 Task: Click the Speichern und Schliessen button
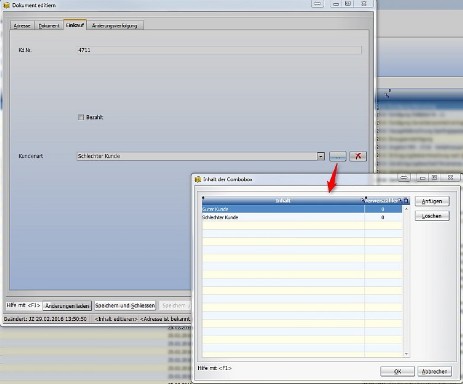click(x=125, y=305)
